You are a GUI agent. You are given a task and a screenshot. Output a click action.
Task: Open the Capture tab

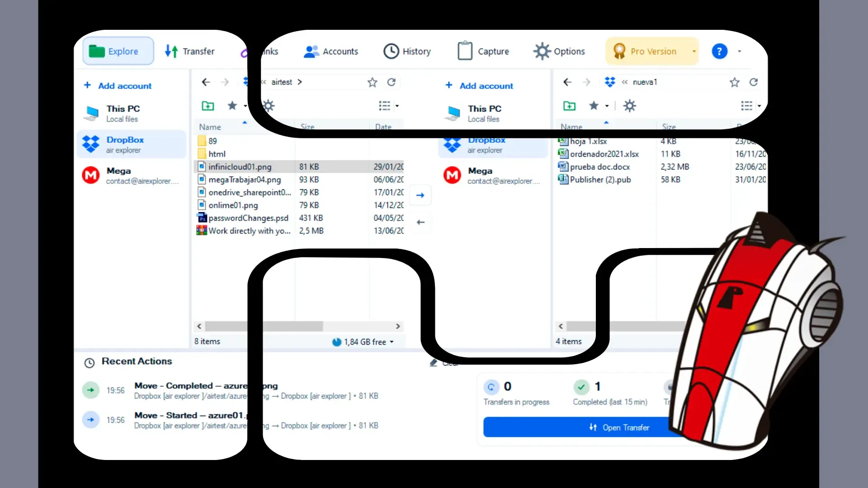(483, 52)
